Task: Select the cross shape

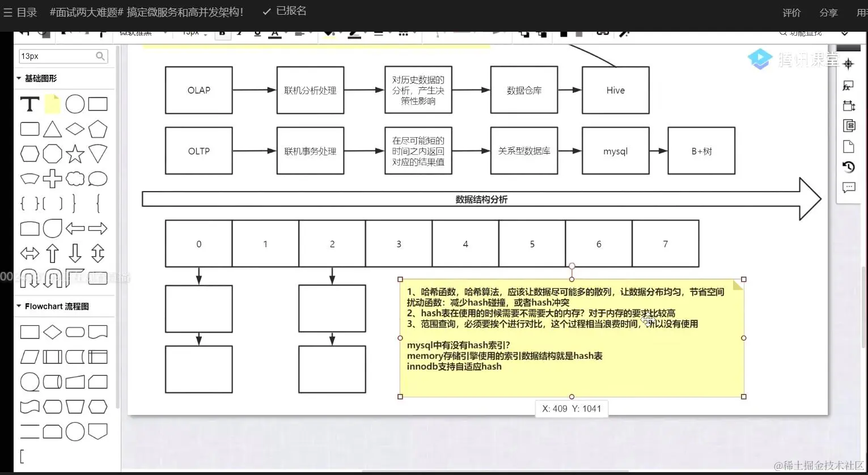Action: pyautogui.click(x=52, y=179)
